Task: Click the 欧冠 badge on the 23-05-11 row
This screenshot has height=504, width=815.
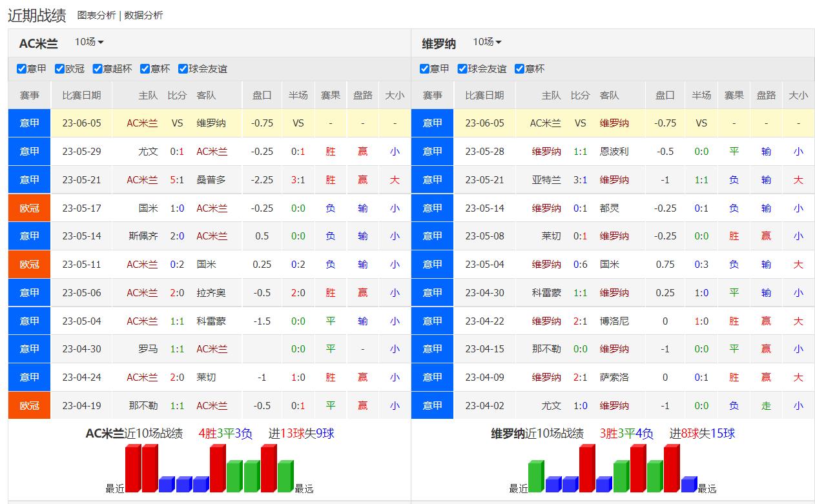Action: tap(28, 264)
